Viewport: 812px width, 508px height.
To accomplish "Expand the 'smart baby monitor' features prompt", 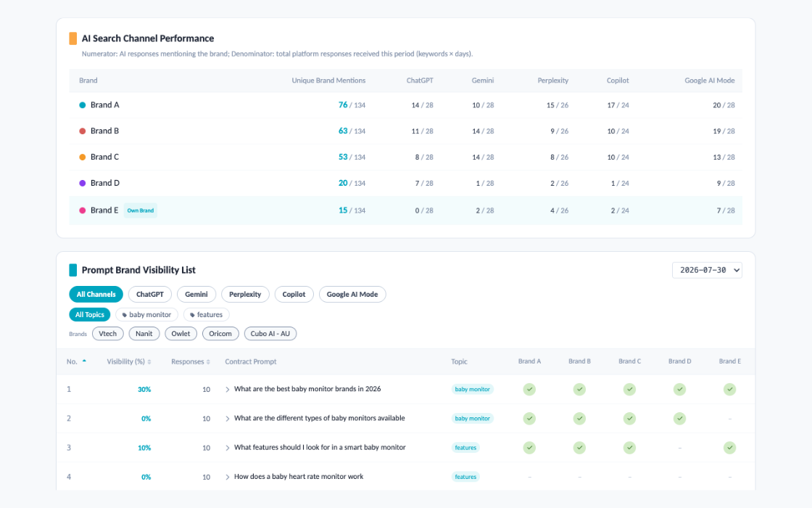I will [x=228, y=448].
